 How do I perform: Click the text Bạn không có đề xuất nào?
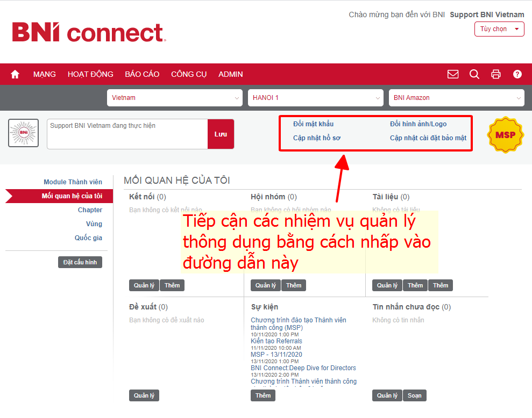click(167, 320)
